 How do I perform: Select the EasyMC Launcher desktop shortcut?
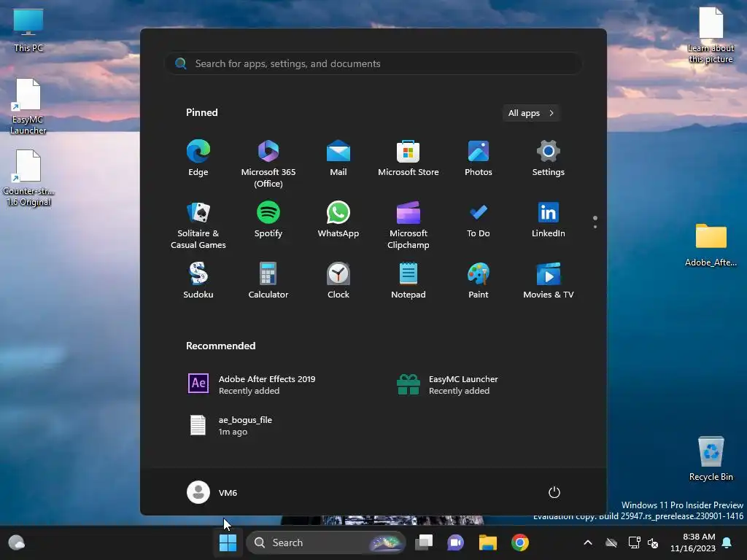point(28,107)
